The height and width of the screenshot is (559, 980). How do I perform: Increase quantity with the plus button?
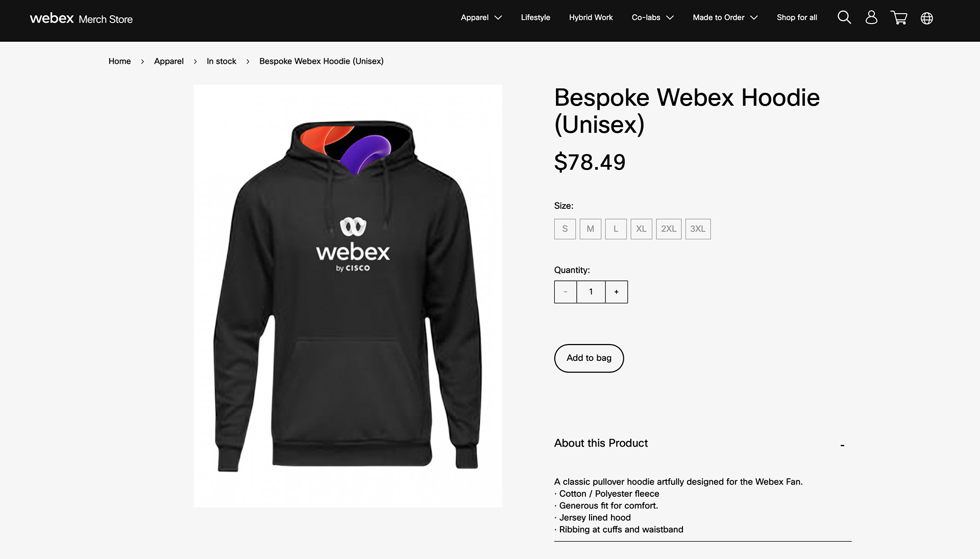pos(617,292)
